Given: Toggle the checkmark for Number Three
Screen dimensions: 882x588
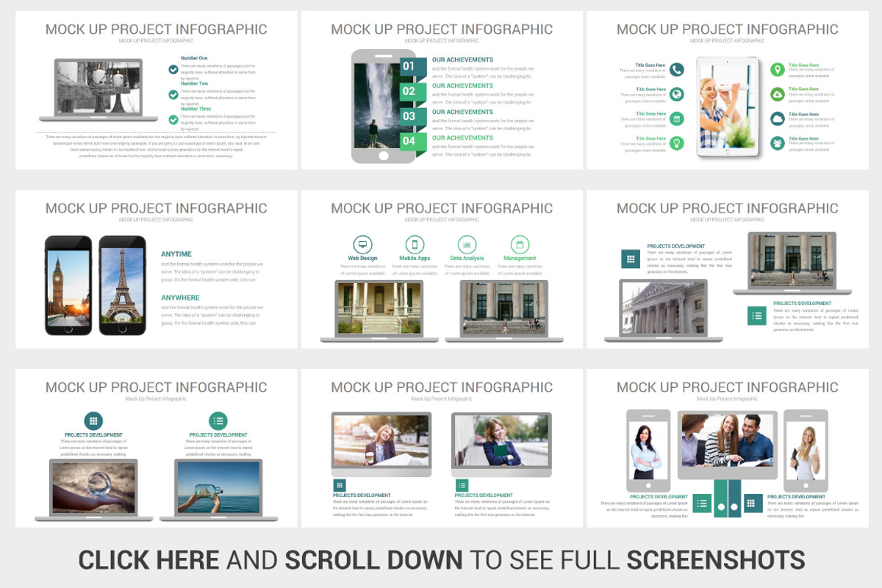Looking at the screenshot, I should point(173,121).
